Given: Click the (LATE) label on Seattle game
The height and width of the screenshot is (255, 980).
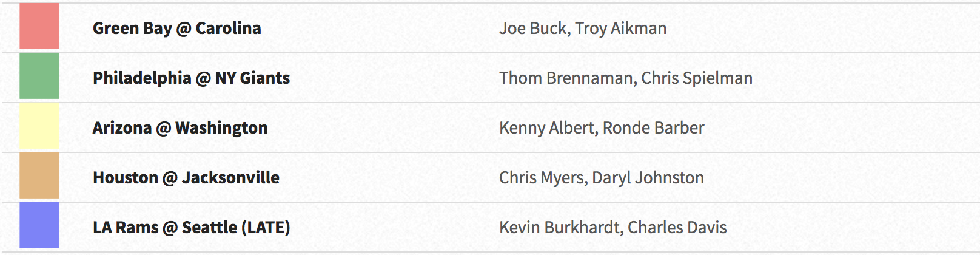Looking at the screenshot, I should [x=266, y=228].
